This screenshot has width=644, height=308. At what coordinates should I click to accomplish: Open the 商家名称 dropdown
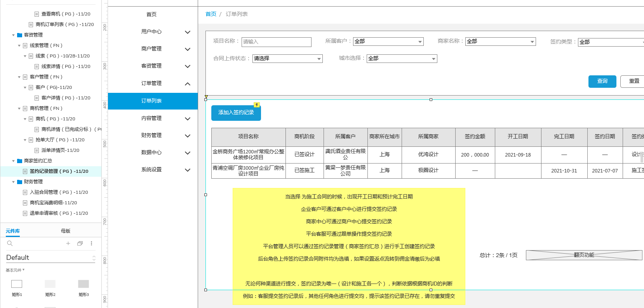500,42
